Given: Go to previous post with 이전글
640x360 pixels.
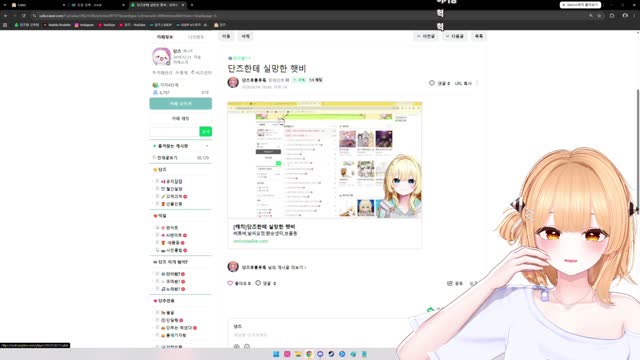Looking at the screenshot, I should (426, 36).
